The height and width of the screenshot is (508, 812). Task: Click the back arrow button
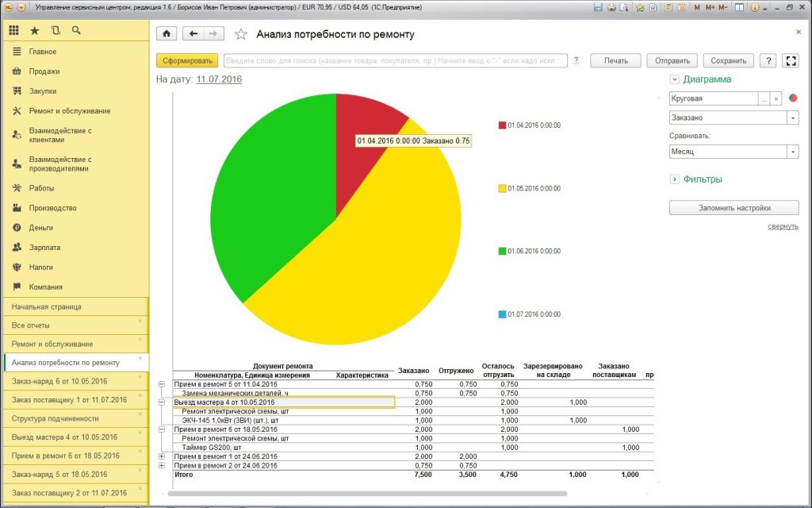click(x=193, y=33)
